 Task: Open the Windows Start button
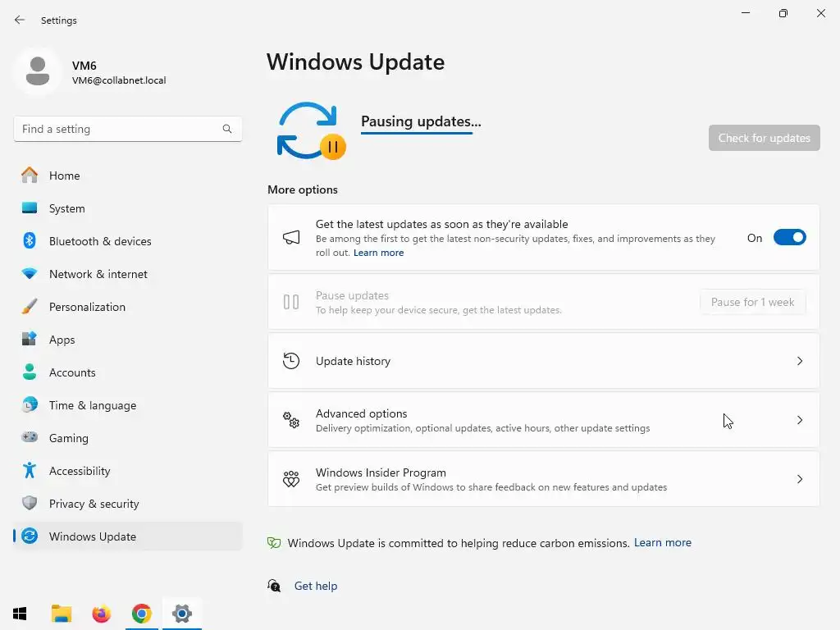(20, 614)
